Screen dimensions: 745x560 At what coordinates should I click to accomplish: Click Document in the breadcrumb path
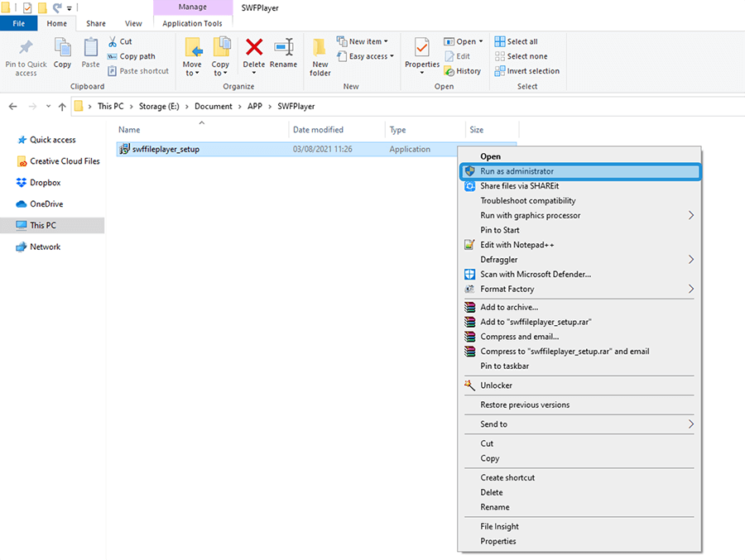(214, 107)
